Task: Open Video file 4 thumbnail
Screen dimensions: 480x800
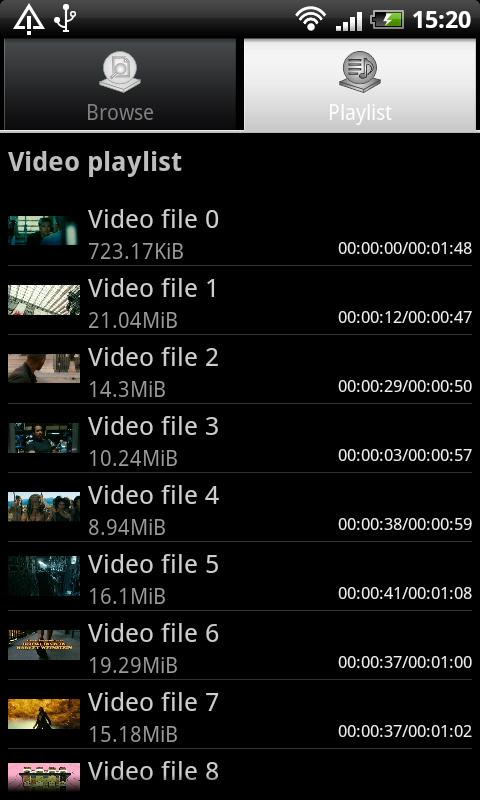Action: tap(44, 507)
